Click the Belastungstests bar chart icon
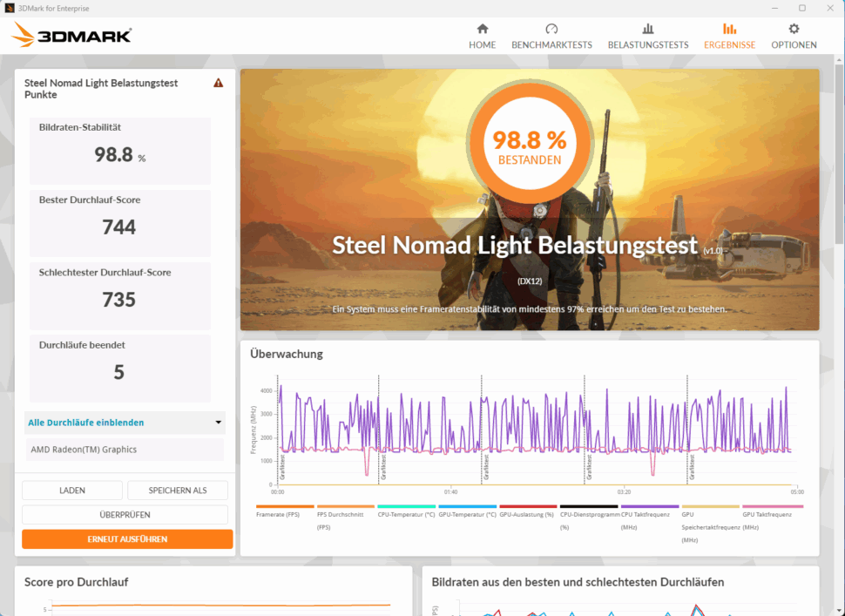The height and width of the screenshot is (616, 845). [648, 29]
